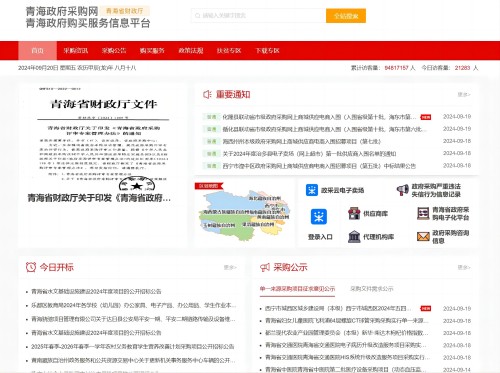Click the speaker icon beside 重要通知
Screen dimensions: 500x373
click(x=207, y=94)
